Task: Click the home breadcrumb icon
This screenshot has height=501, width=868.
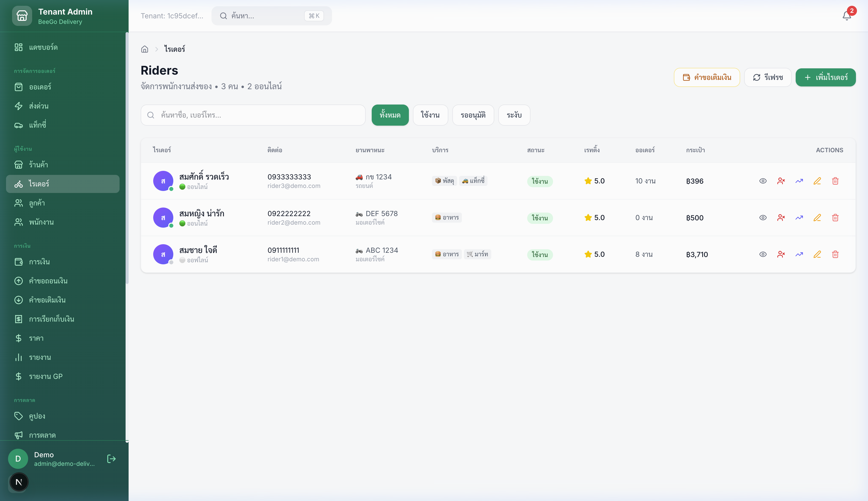Action: (144, 49)
